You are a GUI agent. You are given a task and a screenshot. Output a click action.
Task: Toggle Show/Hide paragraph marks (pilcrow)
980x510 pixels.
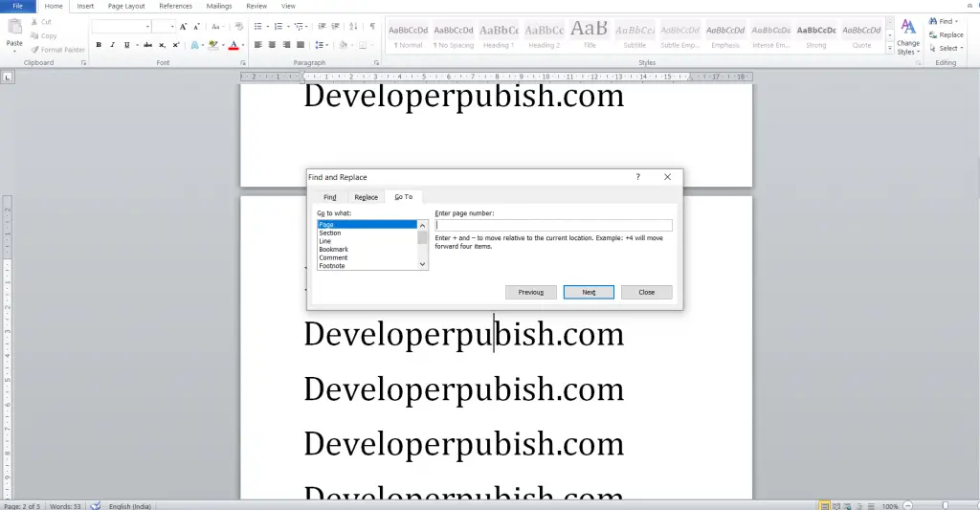point(372,27)
